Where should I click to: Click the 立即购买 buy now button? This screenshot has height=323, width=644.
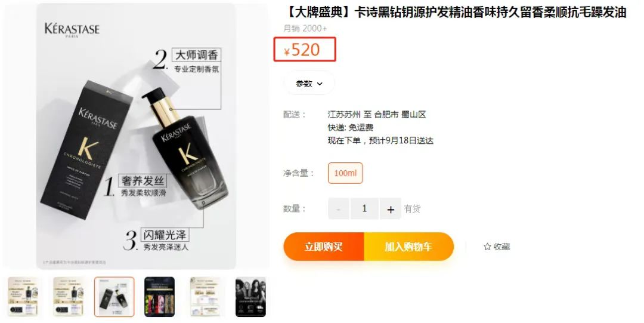(324, 247)
